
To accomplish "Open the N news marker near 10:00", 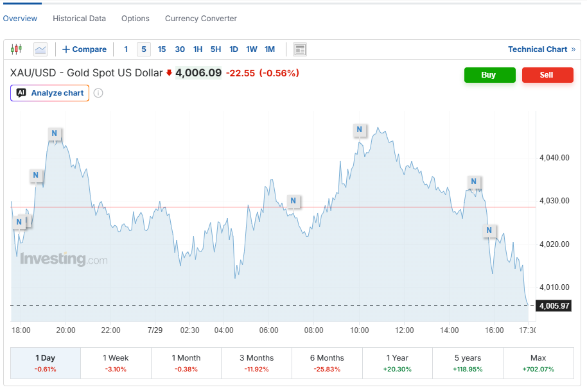I will 360,130.
